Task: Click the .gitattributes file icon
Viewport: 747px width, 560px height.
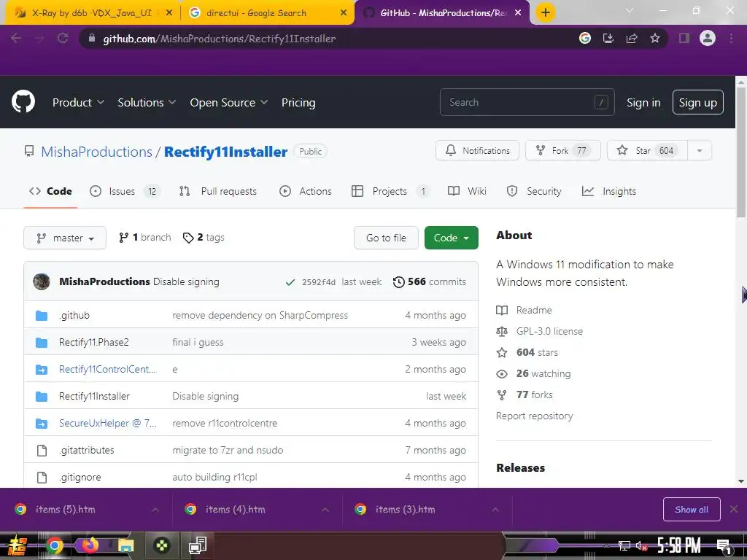Action: (42, 451)
